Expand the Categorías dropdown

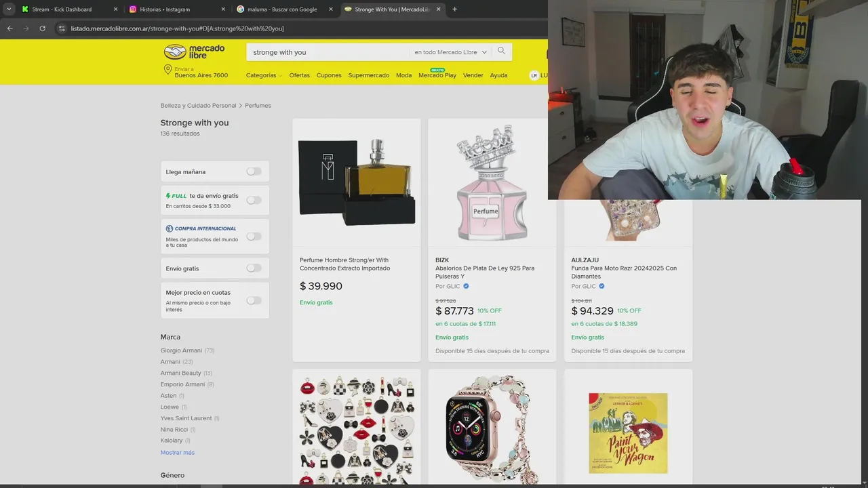[x=264, y=75]
